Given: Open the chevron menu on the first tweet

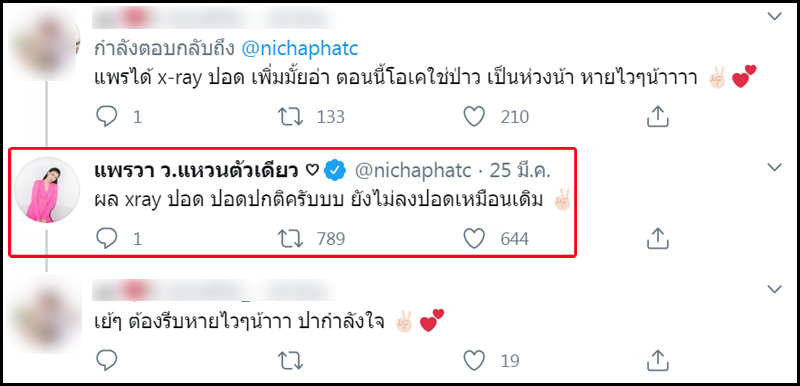Looking at the screenshot, I should coord(774,16).
